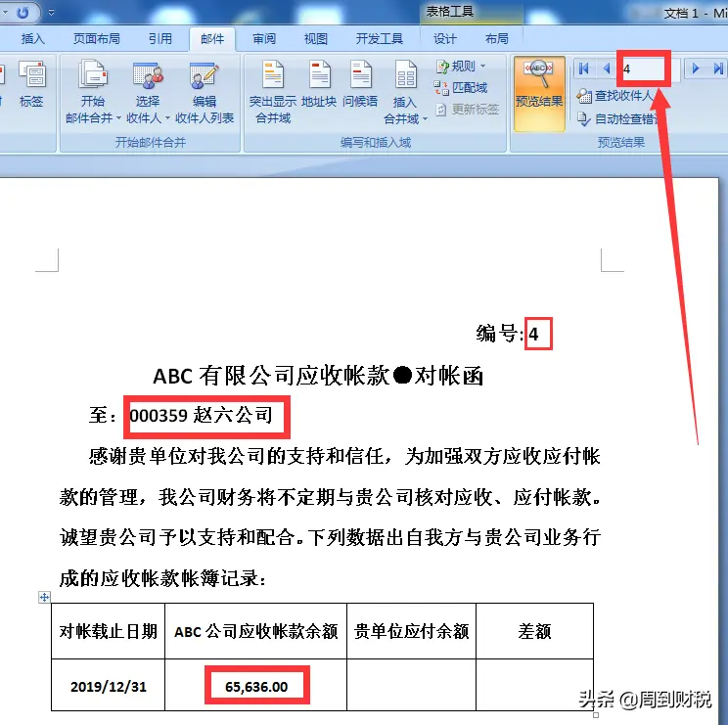Go to the previous record
728x725 pixels.
[607, 68]
